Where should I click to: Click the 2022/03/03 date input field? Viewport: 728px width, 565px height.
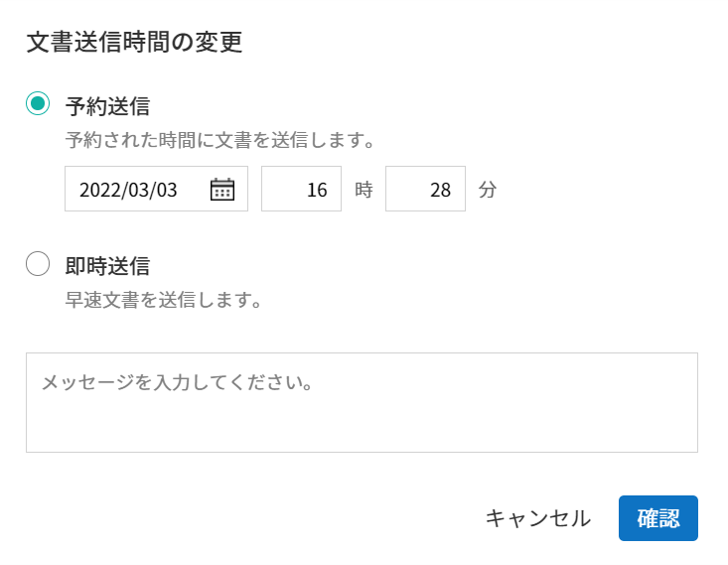(156, 189)
